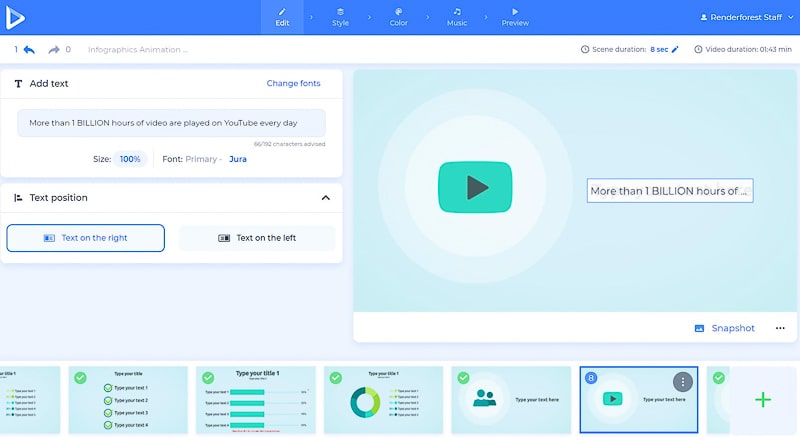
Task: Add a new scene with plus icon
Action: pos(763,400)
